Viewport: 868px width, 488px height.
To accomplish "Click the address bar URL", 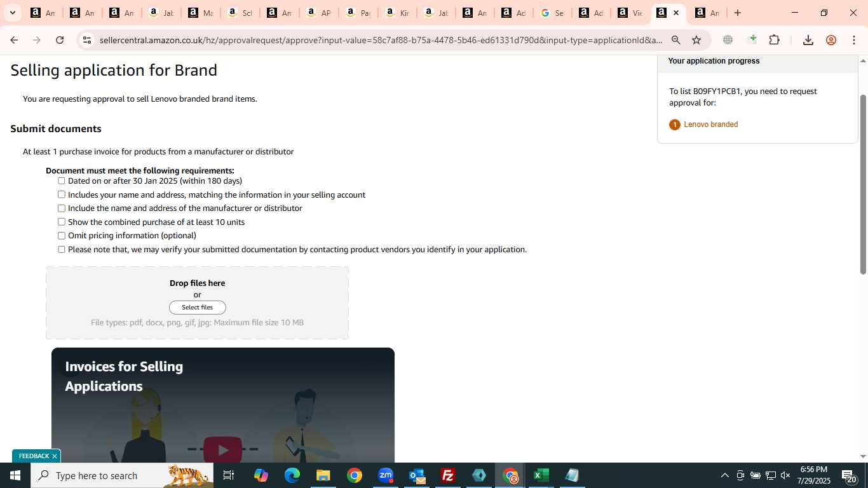I will click(380, 40).
